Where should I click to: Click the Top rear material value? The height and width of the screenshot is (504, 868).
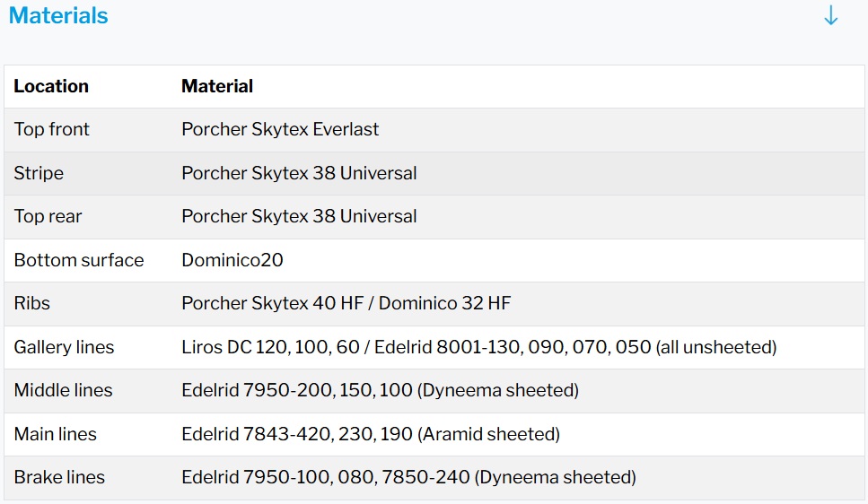click(x=299, y=216)
